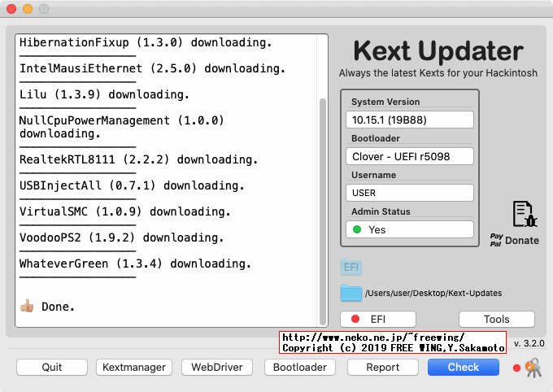The height and width of the screenshot is (392, 553).
Task: Click the red dot beside keys icon
Action: 516,368
